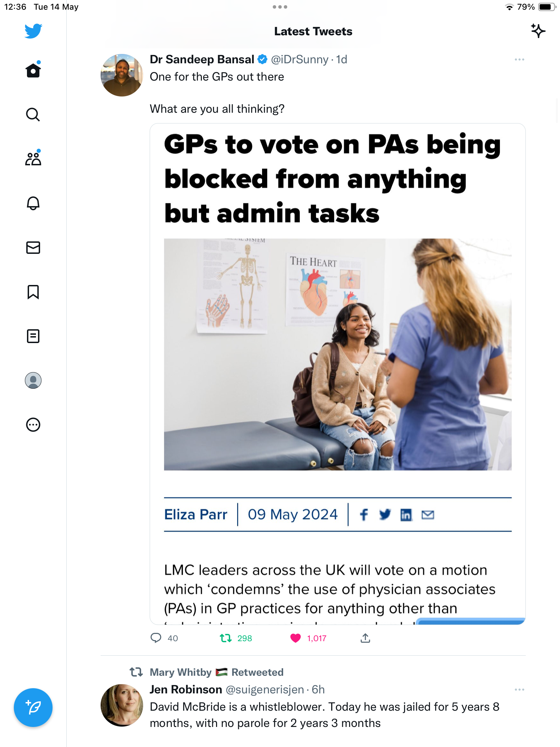Tap the blue compose tweet button
Viewport: 560px width, 747px height.
33,708
